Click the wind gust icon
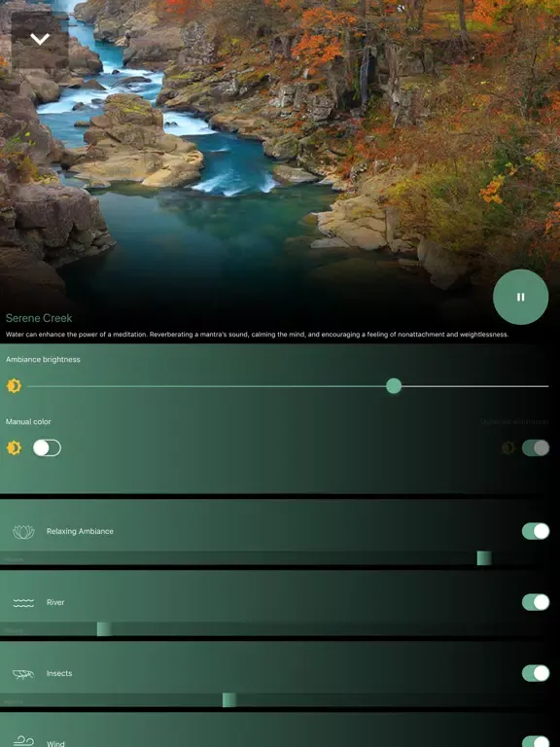 point(23,741)
